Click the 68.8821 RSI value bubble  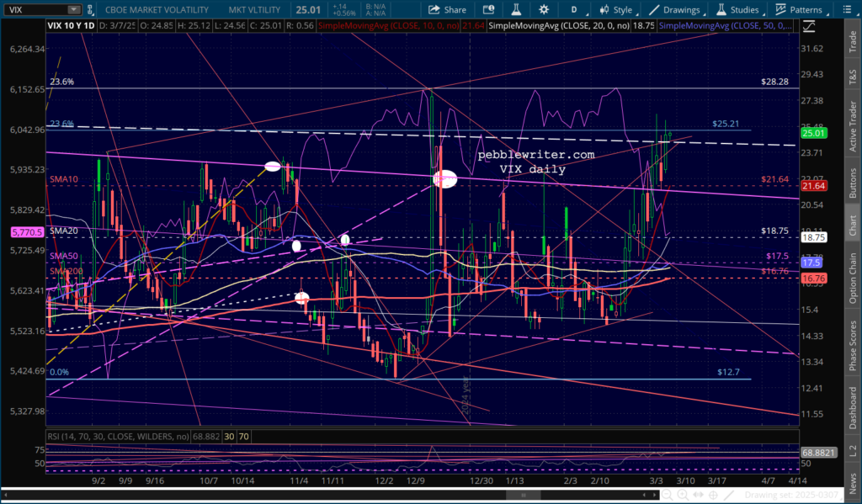pyautogui.click(x=819, y=453)
